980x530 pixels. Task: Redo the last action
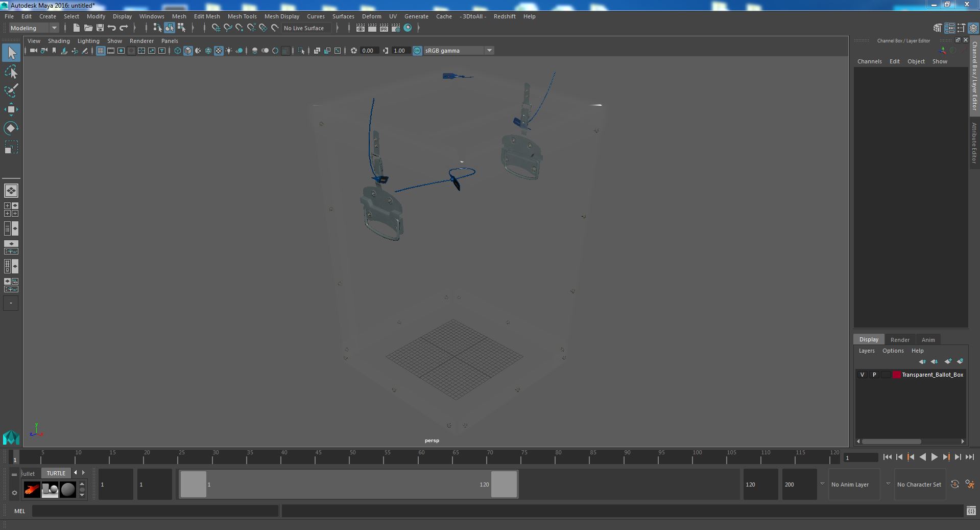click(x=124, y=28)
